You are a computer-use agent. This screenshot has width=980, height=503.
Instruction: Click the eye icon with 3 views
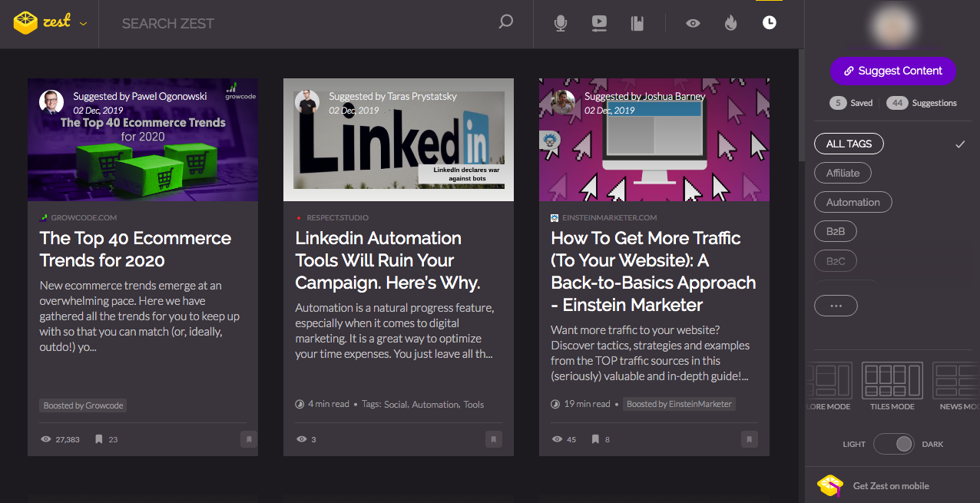pos(301,439)
